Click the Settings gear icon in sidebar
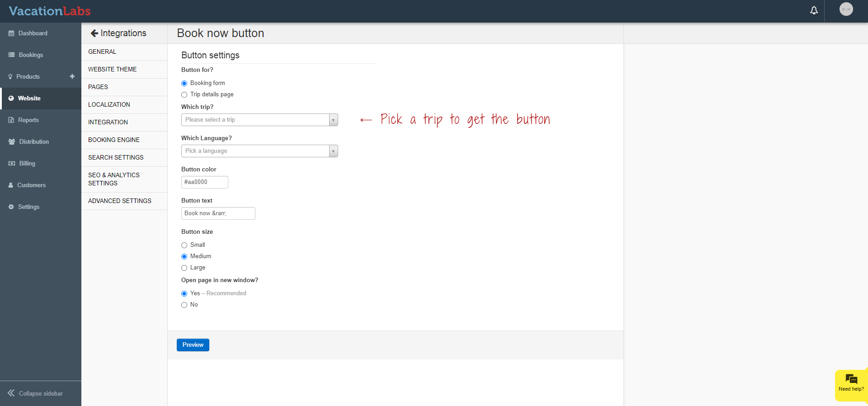This screenshot has height=406, width=868. pyautogui.click(x=11, y=207)
